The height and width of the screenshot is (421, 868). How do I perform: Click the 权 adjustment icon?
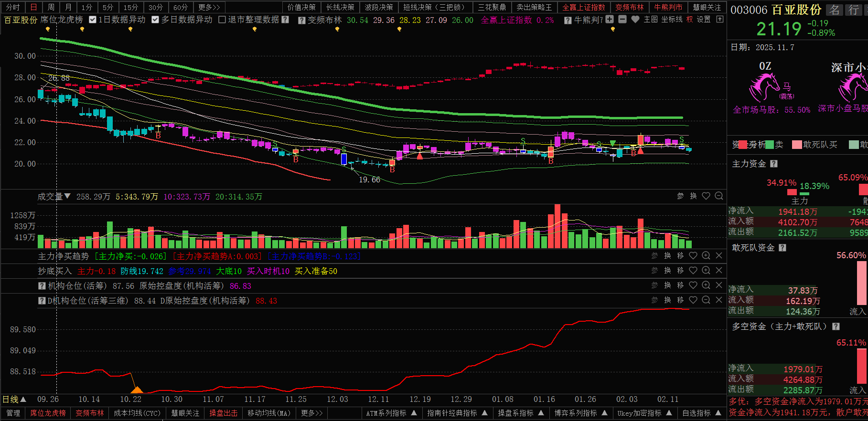coord(689,20)
